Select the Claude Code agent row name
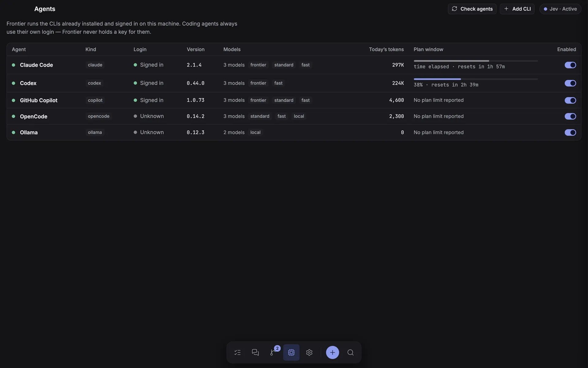 [x=36, y=65]
